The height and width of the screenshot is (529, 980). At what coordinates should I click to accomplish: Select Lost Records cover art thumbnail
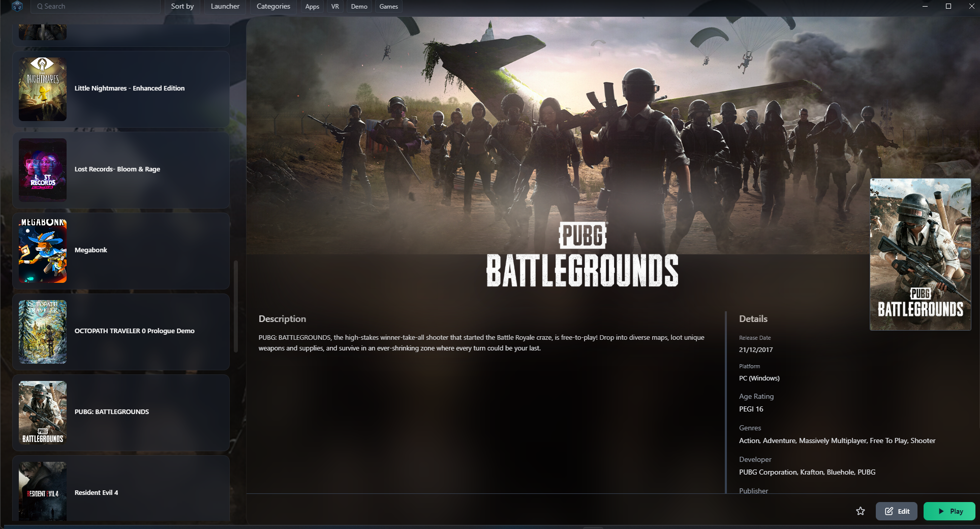click(x=43, y=170)
